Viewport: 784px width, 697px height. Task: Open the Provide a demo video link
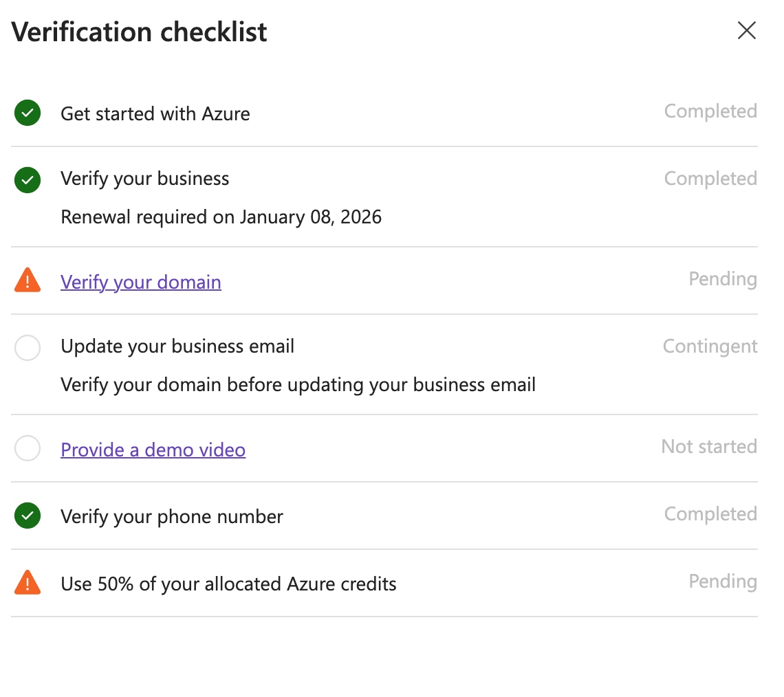153,450
